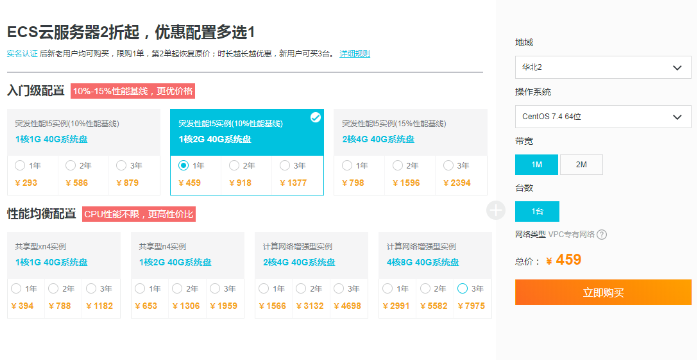Select 1年 radio for entry 1核1G plan
The height and width of the screenshot is (360, 697).
[x=20, y=166]
